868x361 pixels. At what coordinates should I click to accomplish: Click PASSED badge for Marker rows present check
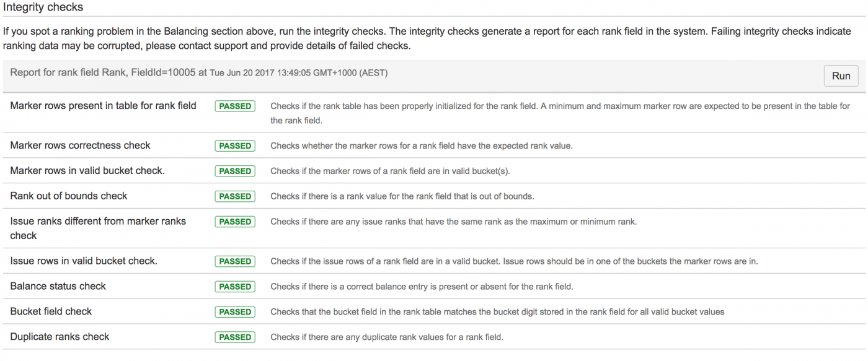[235, 107]
